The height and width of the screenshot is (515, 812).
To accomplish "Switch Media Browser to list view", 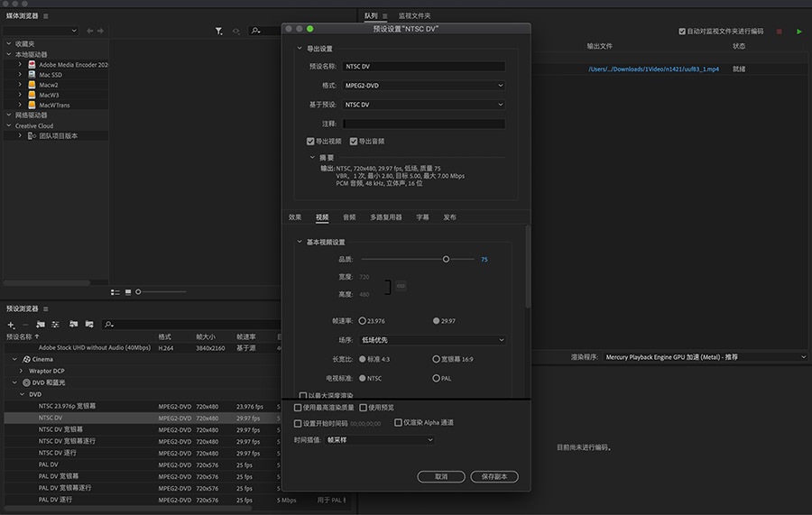I will pos(115,292).
